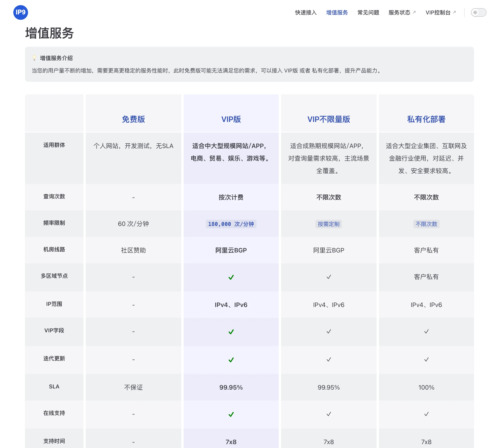The height and width of the screenshot is (448, 499).
Task: Click 阿里云BGP in VIP不限量版 column
Action: pos(329,250)
